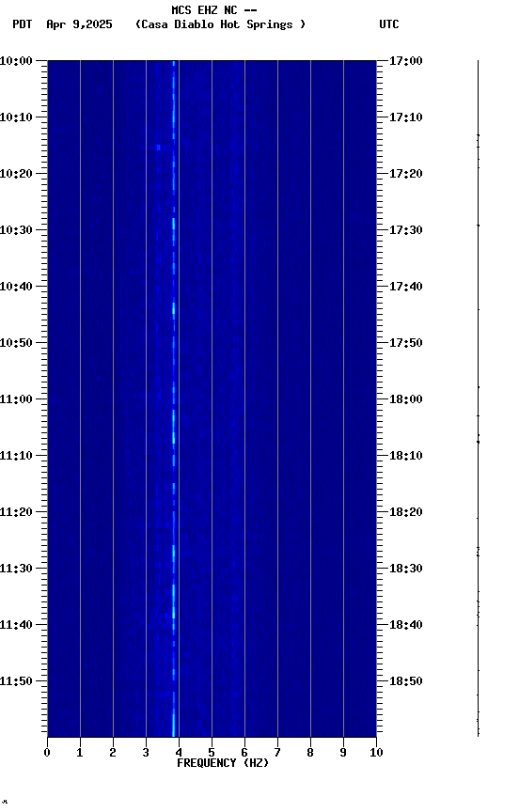
Task: Click the '10:20' PDT time label
Action: [16, 174]
